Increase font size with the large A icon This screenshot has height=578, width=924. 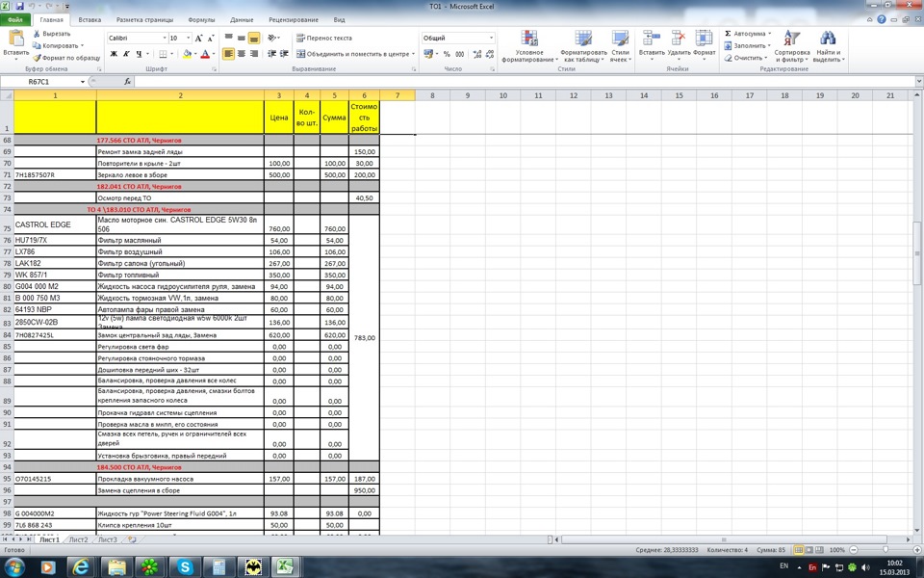point(198,38)
